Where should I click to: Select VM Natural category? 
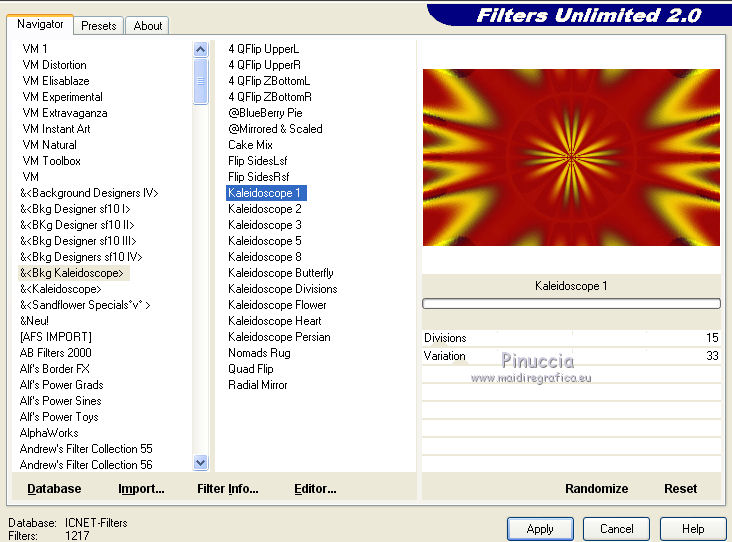[49, 145]
